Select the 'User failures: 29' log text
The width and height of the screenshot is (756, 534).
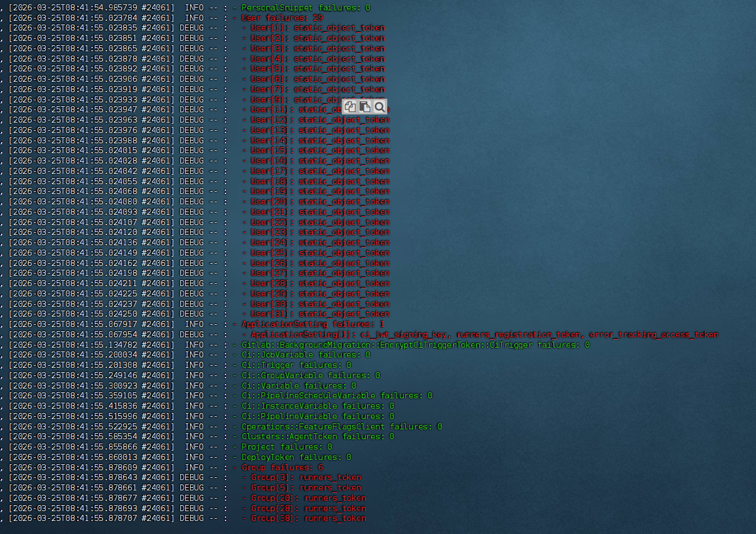[x=282, y=18]
